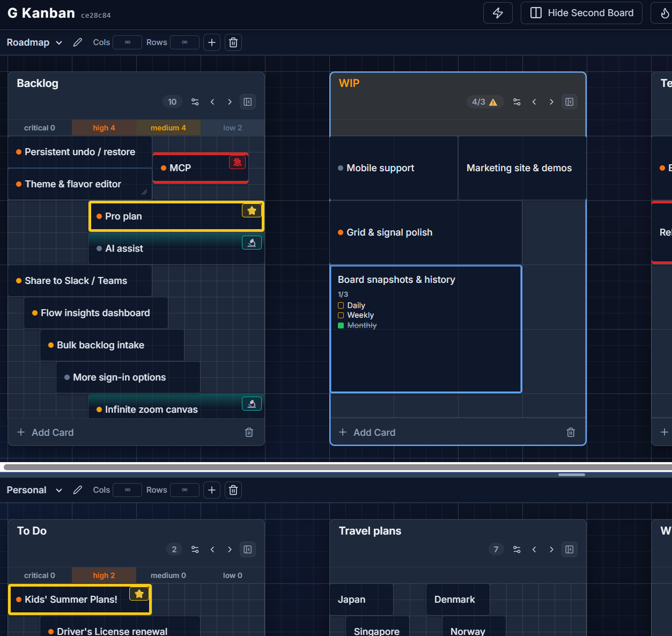Filter Backlog by medium 4 priority tab
This screenshot has height=636, width=672.
pos(168,128)
